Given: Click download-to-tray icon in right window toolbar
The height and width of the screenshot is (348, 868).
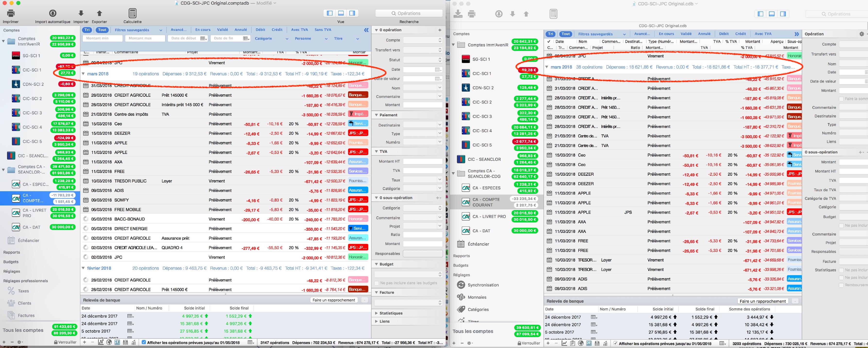Looking at the screenshot, I should point(458,14).
